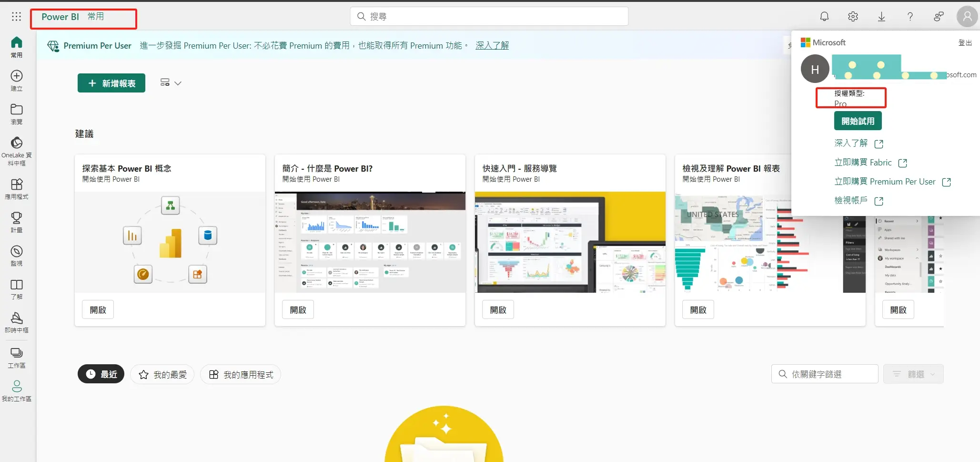Click the 依關鍵字篩選 keyword filter field

[829, 374]
